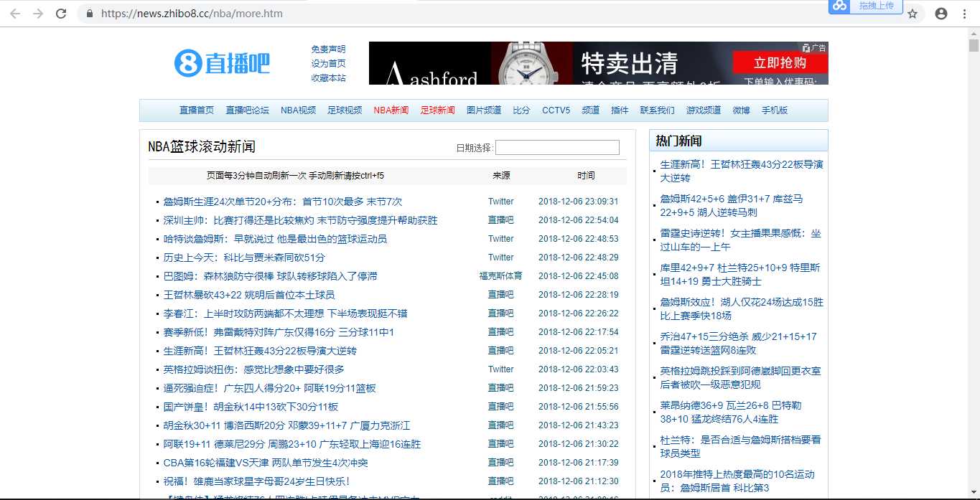Open 联系我们 navigation item
The width and height of the screenshot is (980, 500).
[658, 110]
